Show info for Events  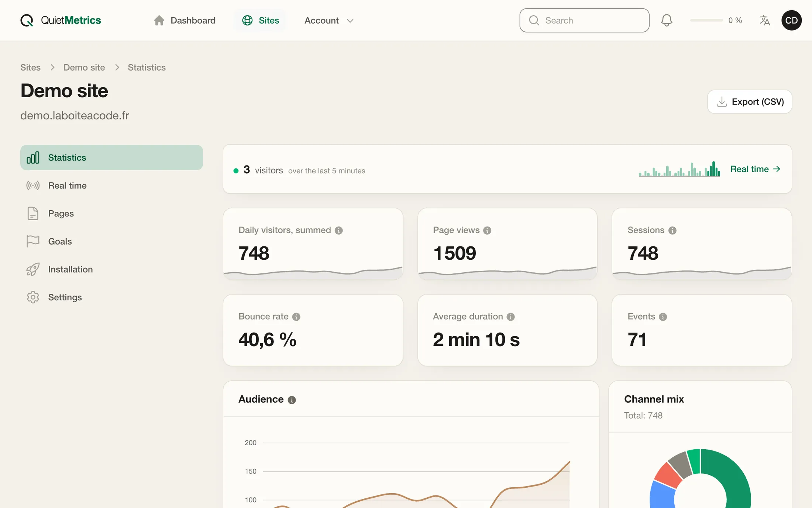[x=663, y=317]
